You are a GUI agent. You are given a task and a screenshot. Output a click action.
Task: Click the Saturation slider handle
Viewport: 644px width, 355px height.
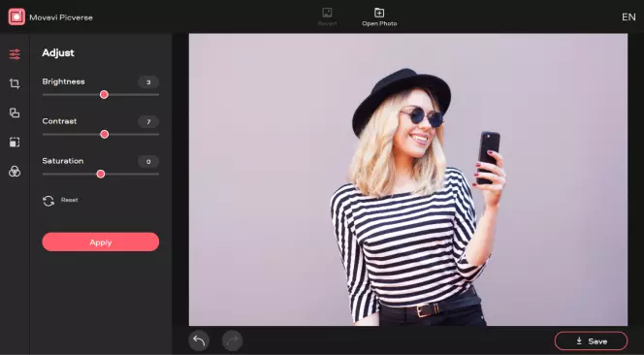101,175
